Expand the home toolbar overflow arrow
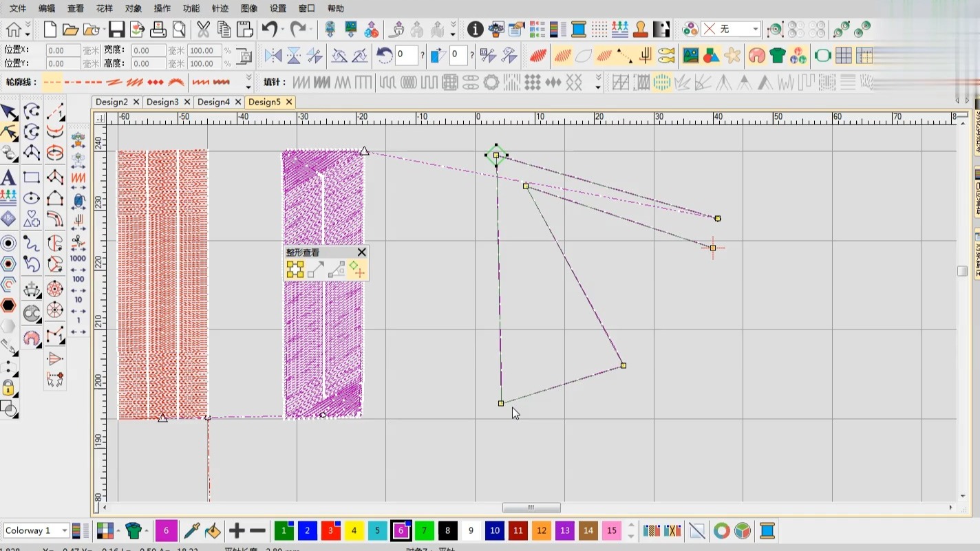This screenshot has width=980, height=551. (x=28, y=30)
